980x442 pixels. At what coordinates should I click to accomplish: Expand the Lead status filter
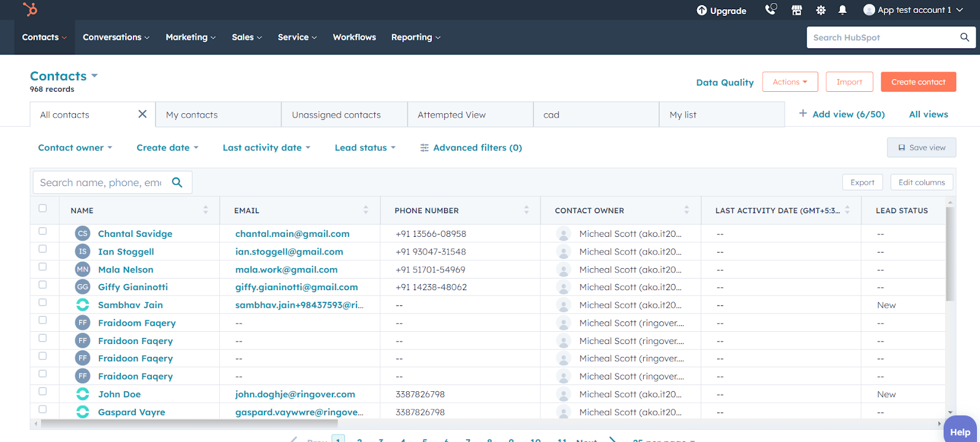(x=366, y=148)
